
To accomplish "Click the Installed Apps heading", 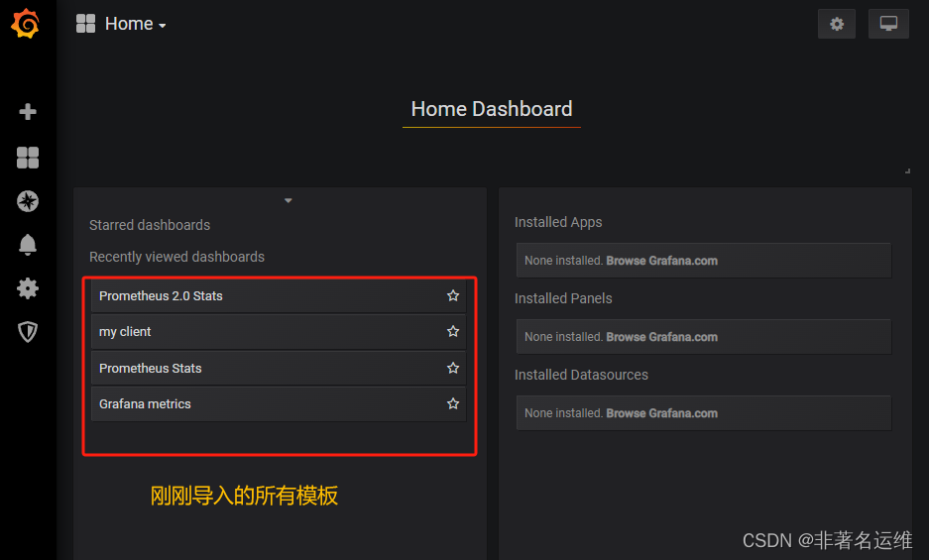I will 557,222.
